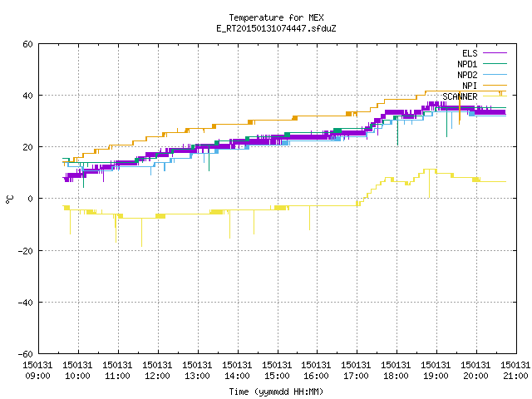
Task: Click the x-axis label 150131 16:00
Action: pos(316,371)
